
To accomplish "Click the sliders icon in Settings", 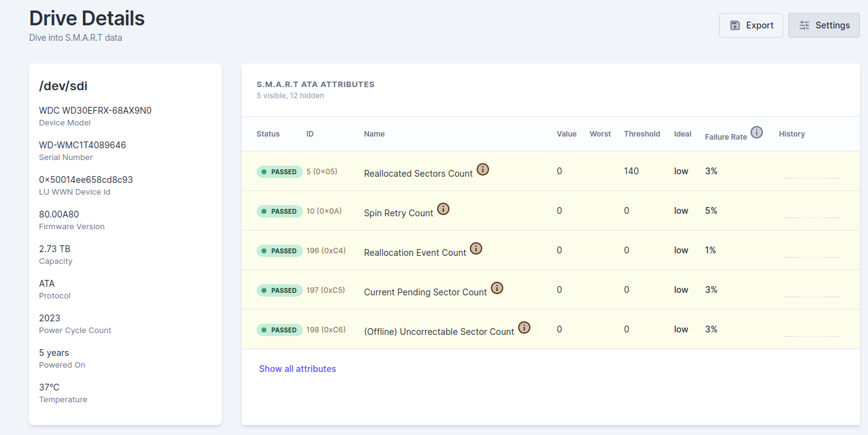I will coord(804,25).
